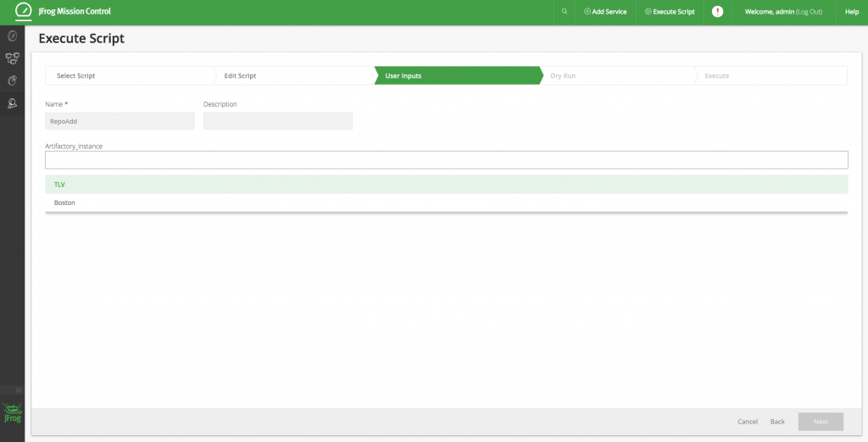Click the Next button
868x442 pixels.
click(x=821, y=422)
